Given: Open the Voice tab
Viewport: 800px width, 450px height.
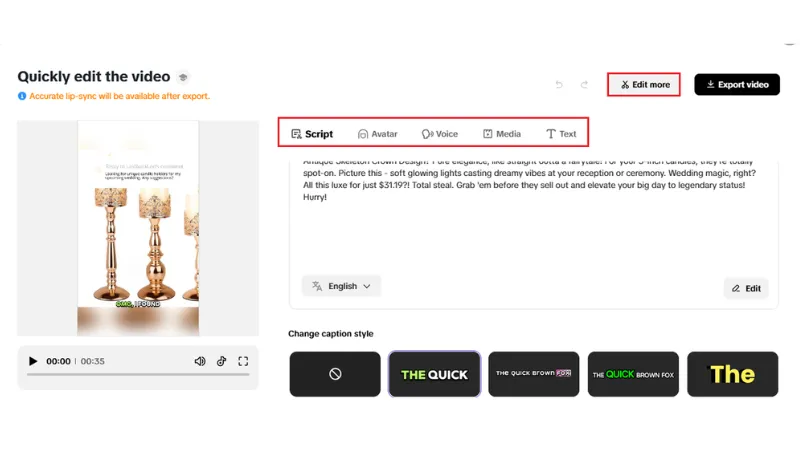Looking at the screenshot, I should point(440,134).
